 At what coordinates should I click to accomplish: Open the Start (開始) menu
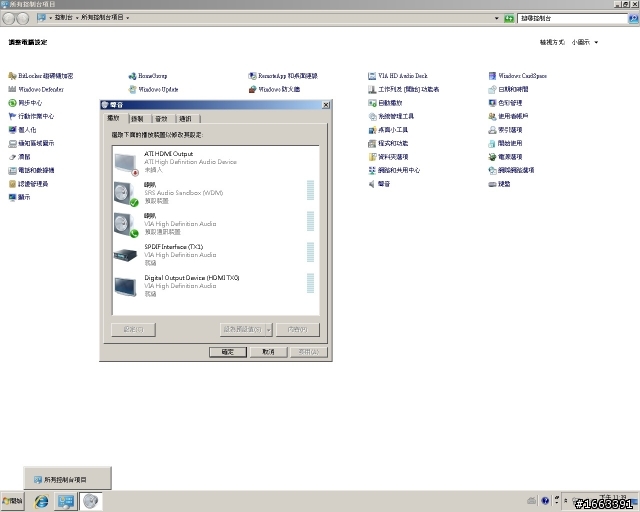click(x=12, y=501)
